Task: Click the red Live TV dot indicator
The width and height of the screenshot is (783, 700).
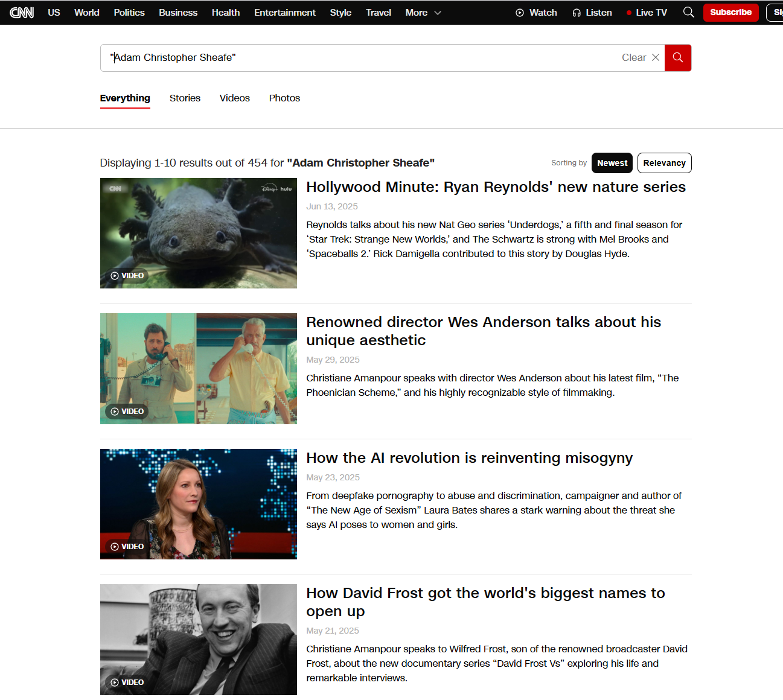Action: [x=629, y=13]
